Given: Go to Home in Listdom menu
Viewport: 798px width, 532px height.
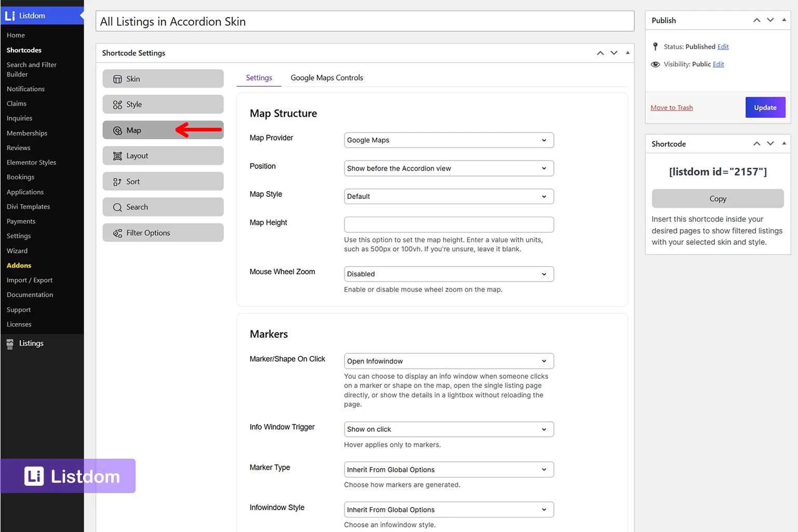Looking at the screenshot, I should tap(16, 35).
